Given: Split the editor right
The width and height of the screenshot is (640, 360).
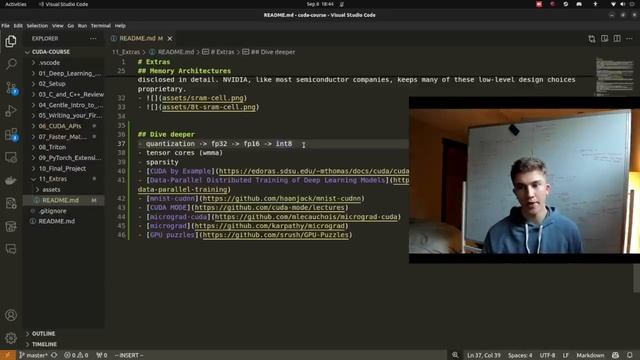Looking at the screenshot, I should (x=617, y=39).
